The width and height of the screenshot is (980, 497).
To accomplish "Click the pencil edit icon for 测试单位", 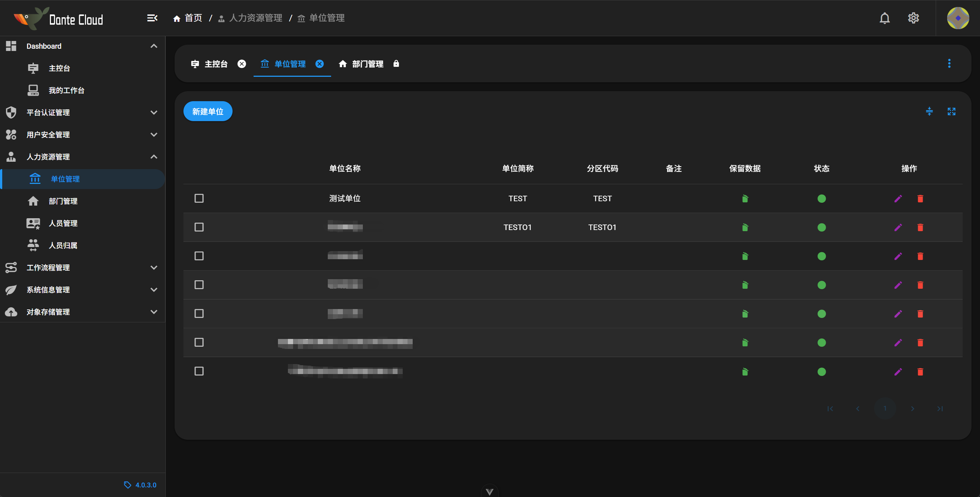I will [x=898, y=199].
